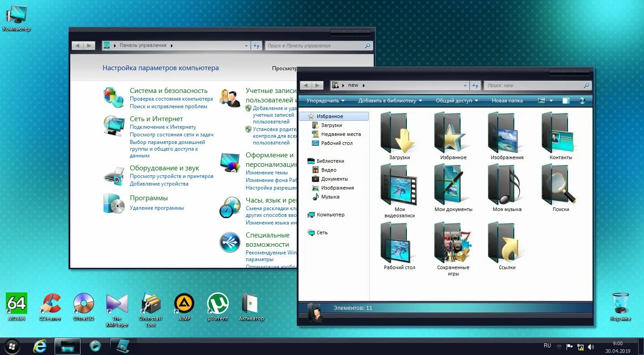Open the change-view dropdown arrow in Explorer
The height and width of the screenshot is (355, 644).
point(550,101)
